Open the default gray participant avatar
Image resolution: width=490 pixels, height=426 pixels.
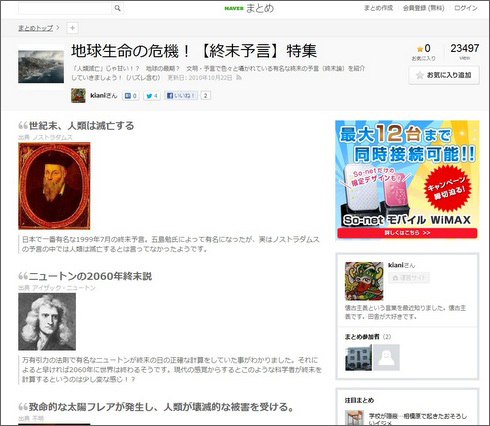click(x=386, y=358)
